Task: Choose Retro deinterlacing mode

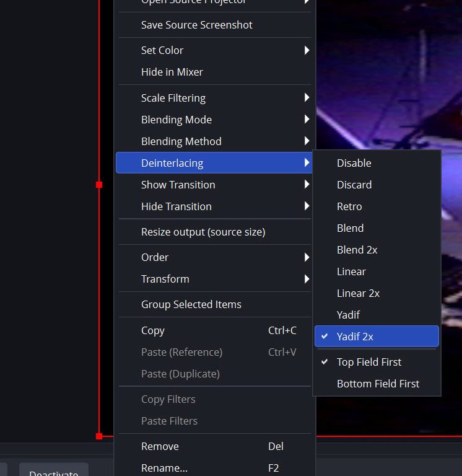Action: point(349,206)
